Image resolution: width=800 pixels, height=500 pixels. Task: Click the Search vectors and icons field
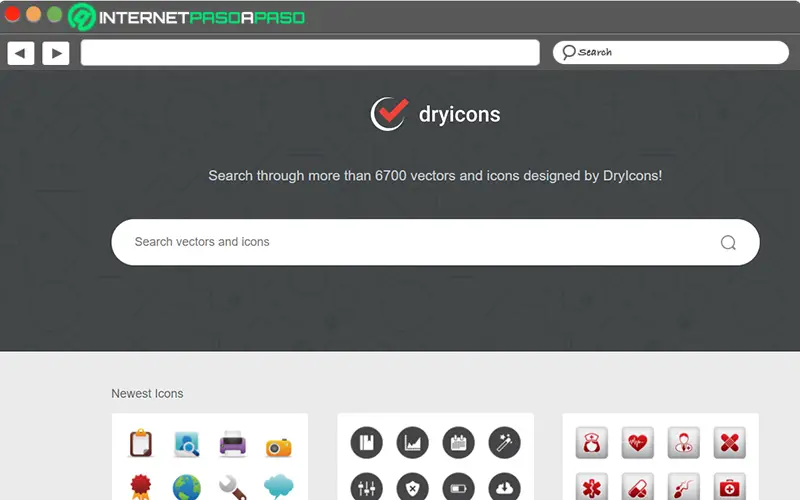click(x=435, y=242)
